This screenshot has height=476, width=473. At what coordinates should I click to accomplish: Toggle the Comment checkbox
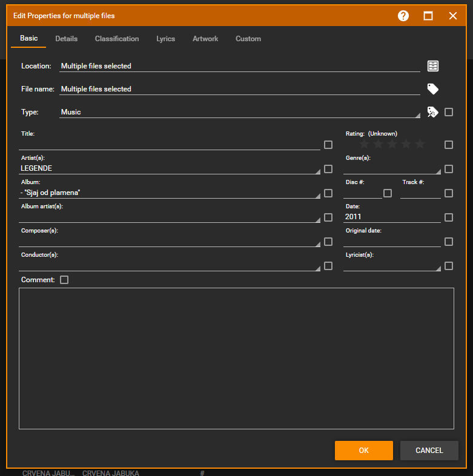coord(65,280)
